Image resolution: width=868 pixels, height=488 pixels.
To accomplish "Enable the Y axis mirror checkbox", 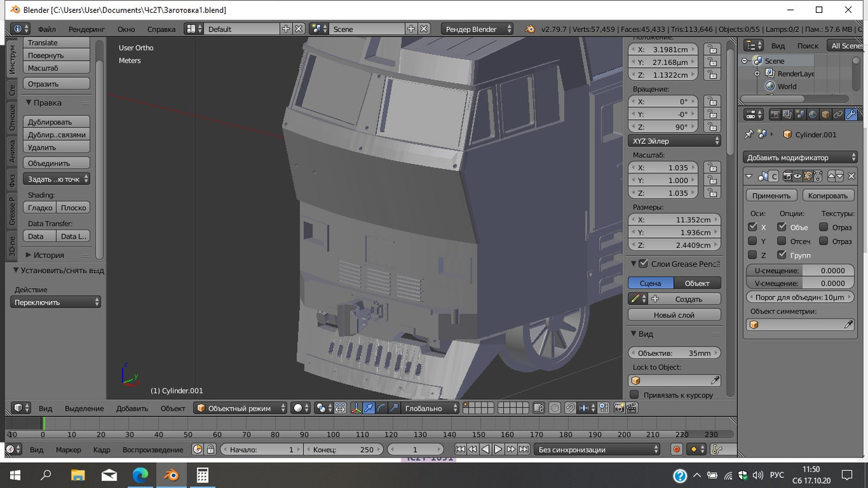I will (752, 241).
